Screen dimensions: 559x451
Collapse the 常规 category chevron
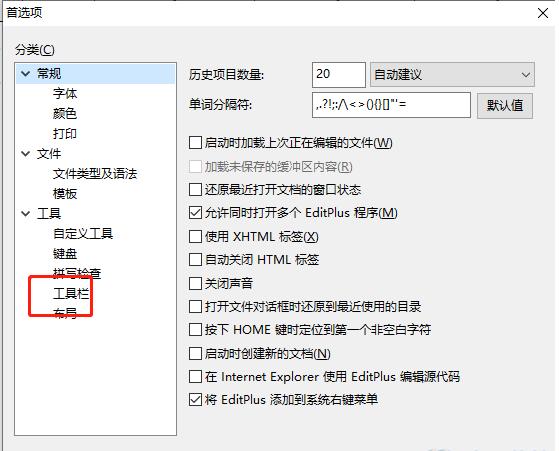click(26, 74)
